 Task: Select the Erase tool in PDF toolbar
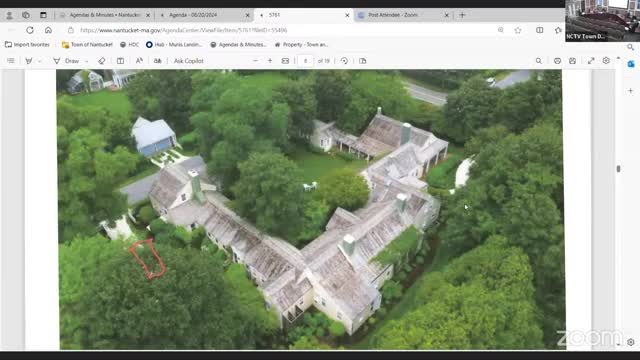[x=102, y=61]
